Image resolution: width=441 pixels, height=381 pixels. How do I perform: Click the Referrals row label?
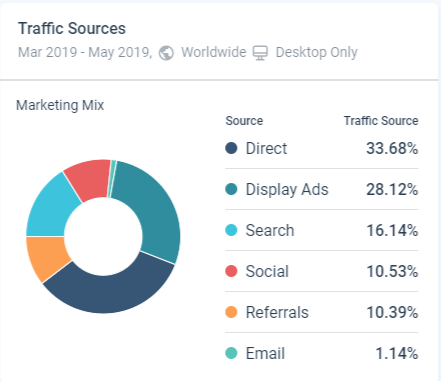tap(277, 312)
